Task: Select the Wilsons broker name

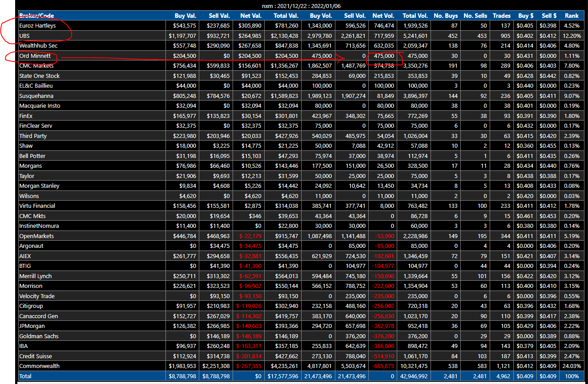Action: tap(29, 196)
